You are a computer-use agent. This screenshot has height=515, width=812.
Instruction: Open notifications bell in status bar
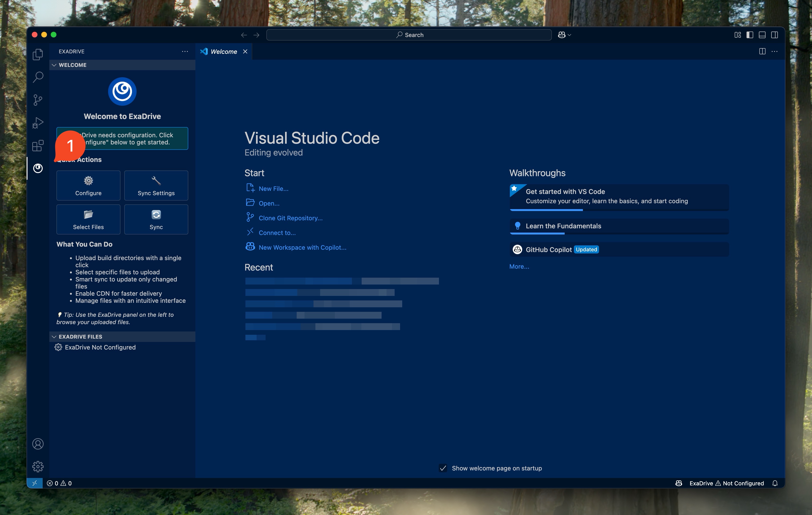click(775, 483)
